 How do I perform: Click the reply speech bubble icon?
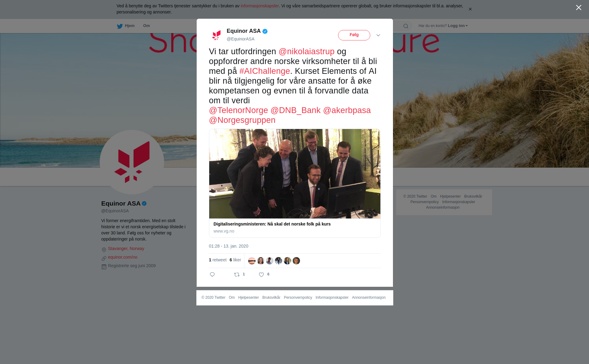212,275
